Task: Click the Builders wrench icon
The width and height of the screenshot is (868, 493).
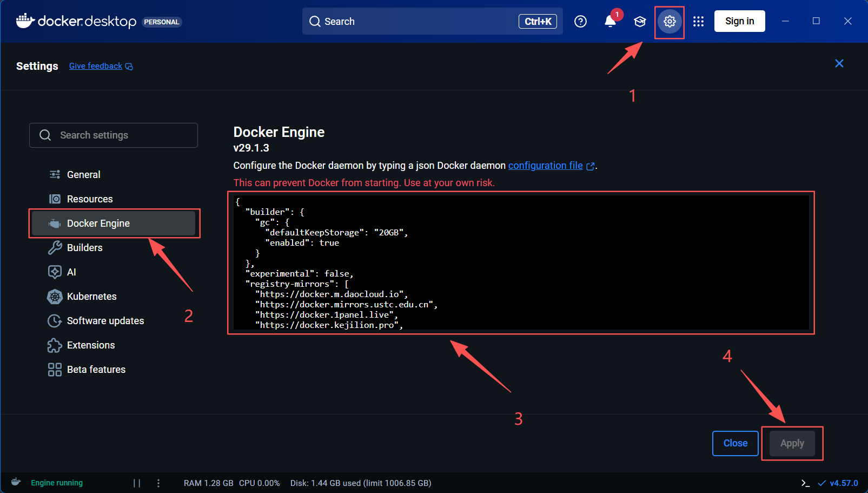Action: tap(55, 247)
